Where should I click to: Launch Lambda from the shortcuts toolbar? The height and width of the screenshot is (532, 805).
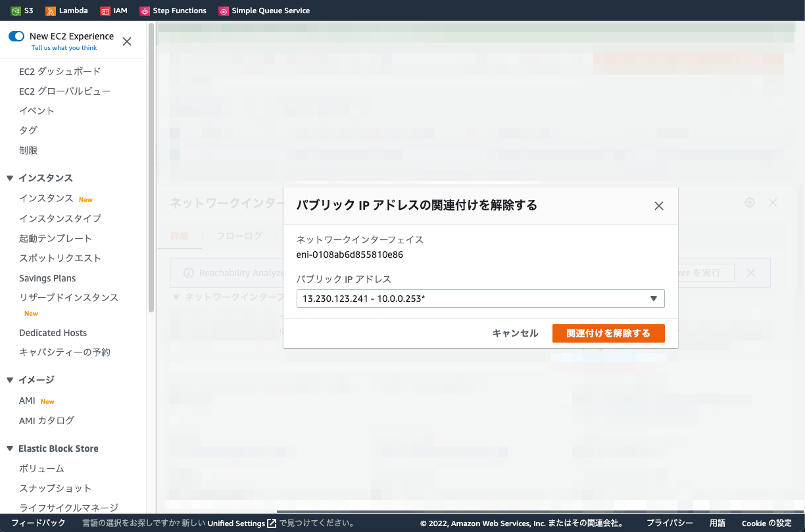tap(66, 10)
